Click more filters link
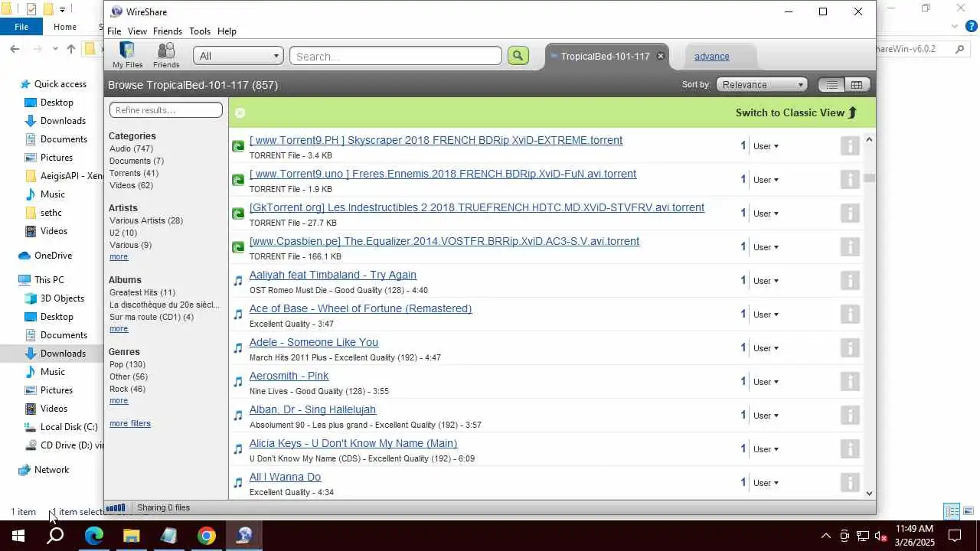The height and width of the screenshot is (551, 980). (130, 423)
